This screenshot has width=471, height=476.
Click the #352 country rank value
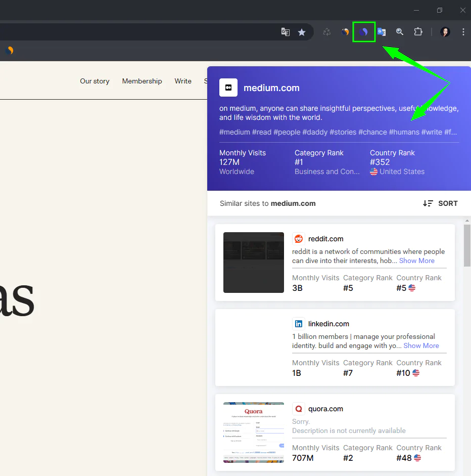point(380,162)
